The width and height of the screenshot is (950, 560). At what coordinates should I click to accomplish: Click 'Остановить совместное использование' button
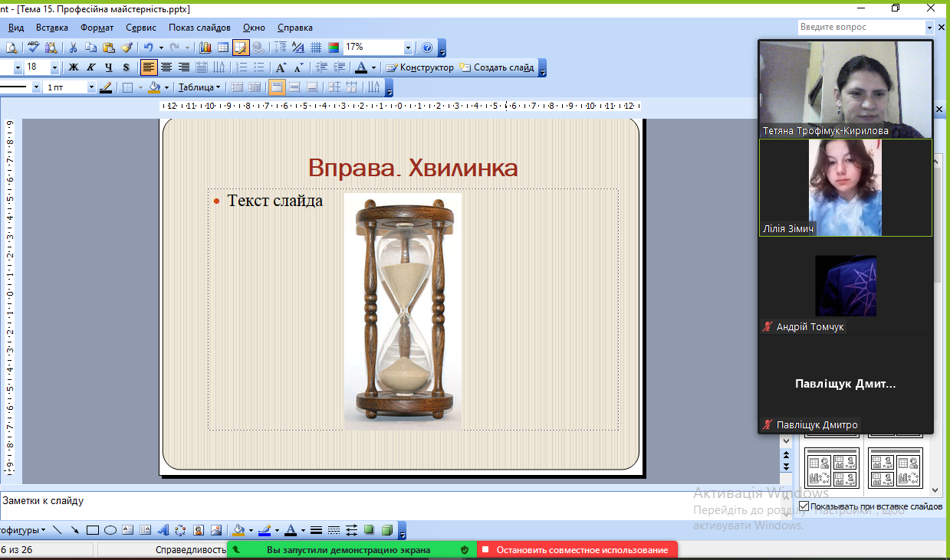coord(577,550)
